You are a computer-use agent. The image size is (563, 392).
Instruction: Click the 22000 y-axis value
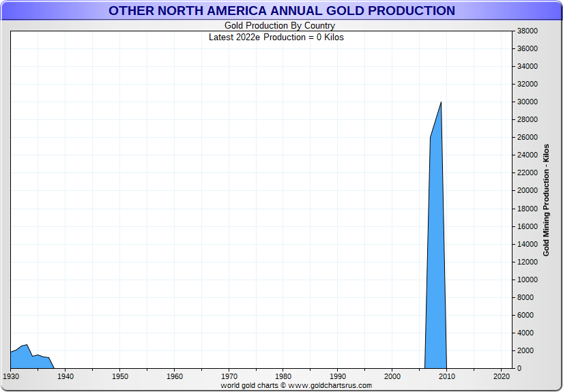(x=528, y=173)
